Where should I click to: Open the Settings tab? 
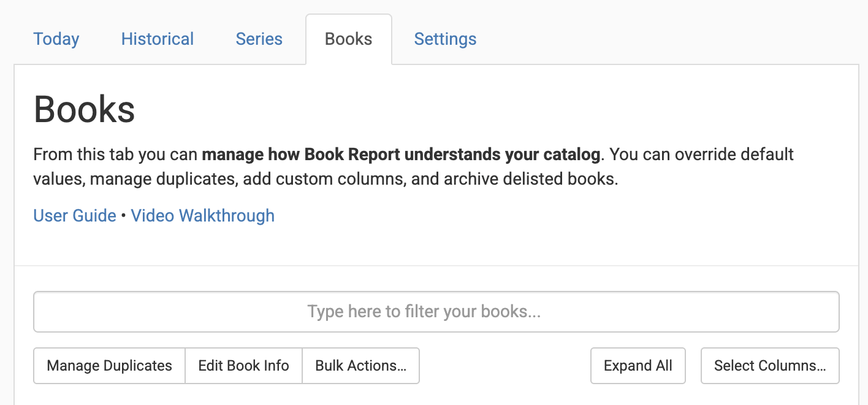(445, 39)
